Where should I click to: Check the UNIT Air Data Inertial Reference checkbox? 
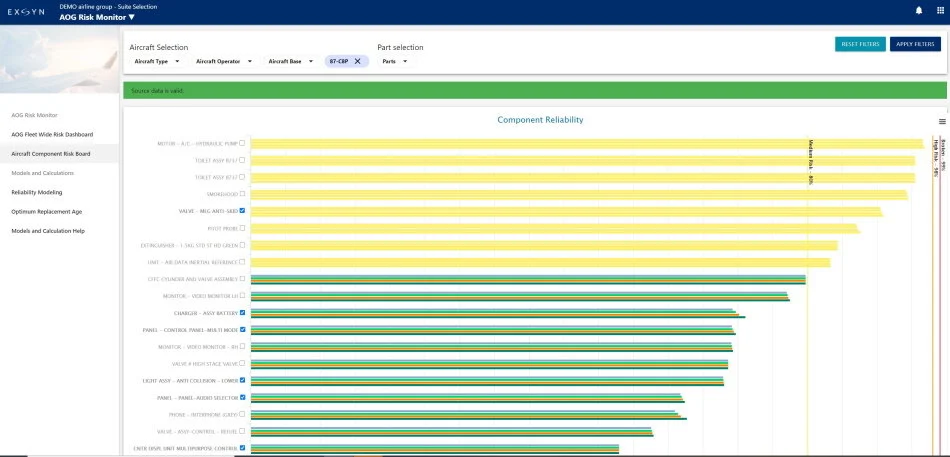242,262
